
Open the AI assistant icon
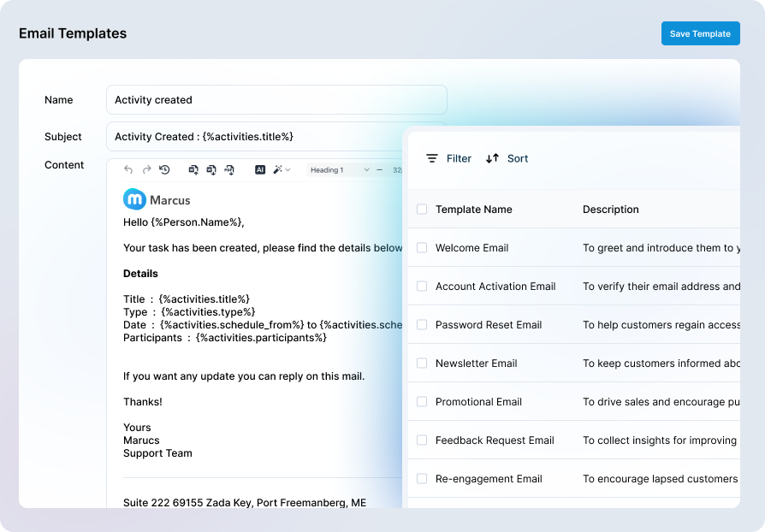click(x=260, y=170)
